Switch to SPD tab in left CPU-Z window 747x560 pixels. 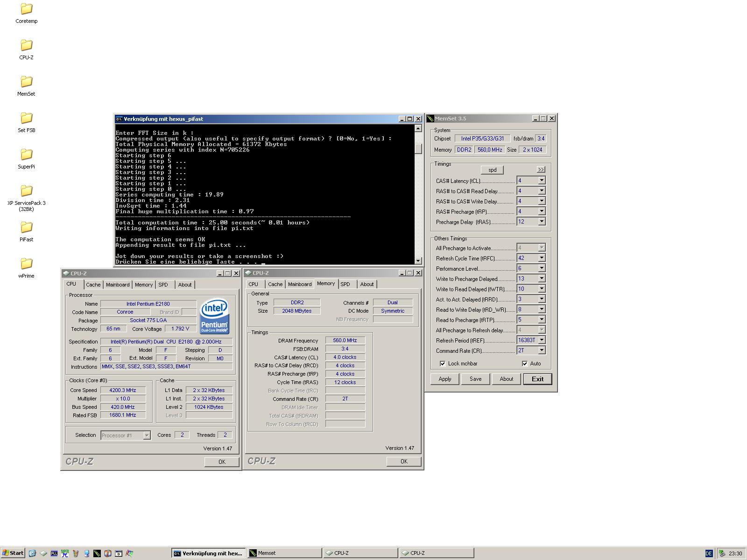[x=163, y=285]
